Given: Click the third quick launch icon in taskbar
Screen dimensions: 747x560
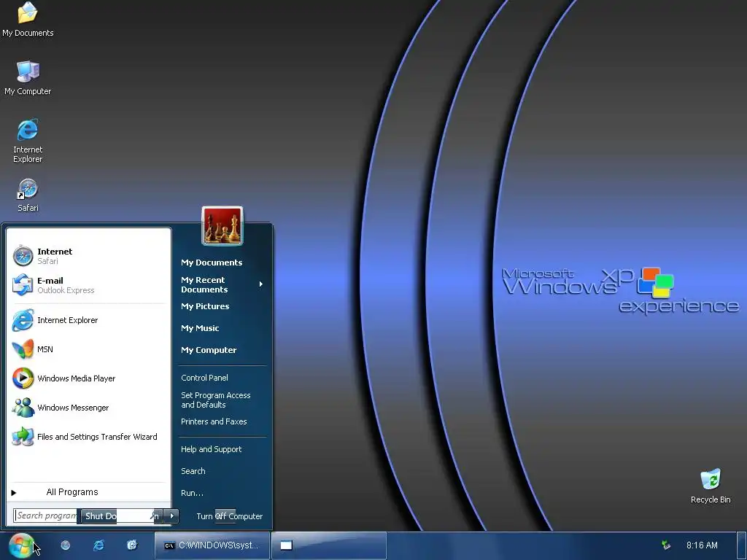Looking at the screenshot, I should point(132,545).
